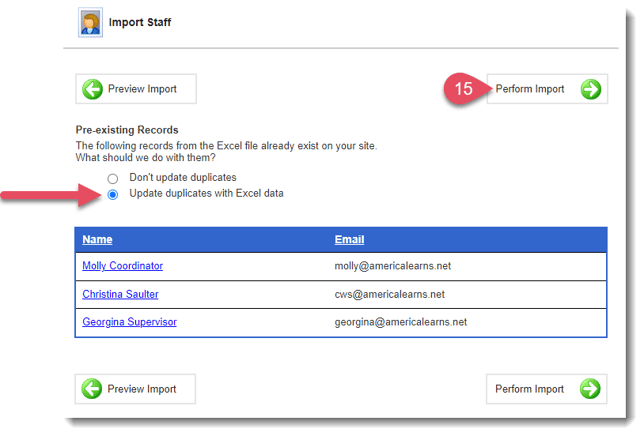Viewport: 644px width, 436px height.
Task: Sort the table by Name column header
Action: (x=97, y=240)
